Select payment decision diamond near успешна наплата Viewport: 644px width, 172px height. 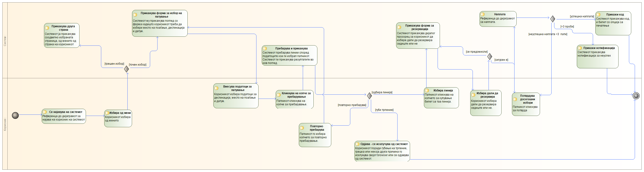[552, 19]
